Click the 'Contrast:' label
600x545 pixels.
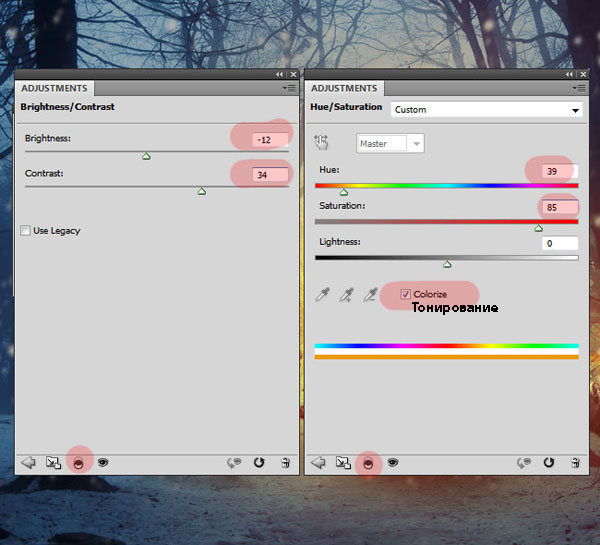click(44, 173)
